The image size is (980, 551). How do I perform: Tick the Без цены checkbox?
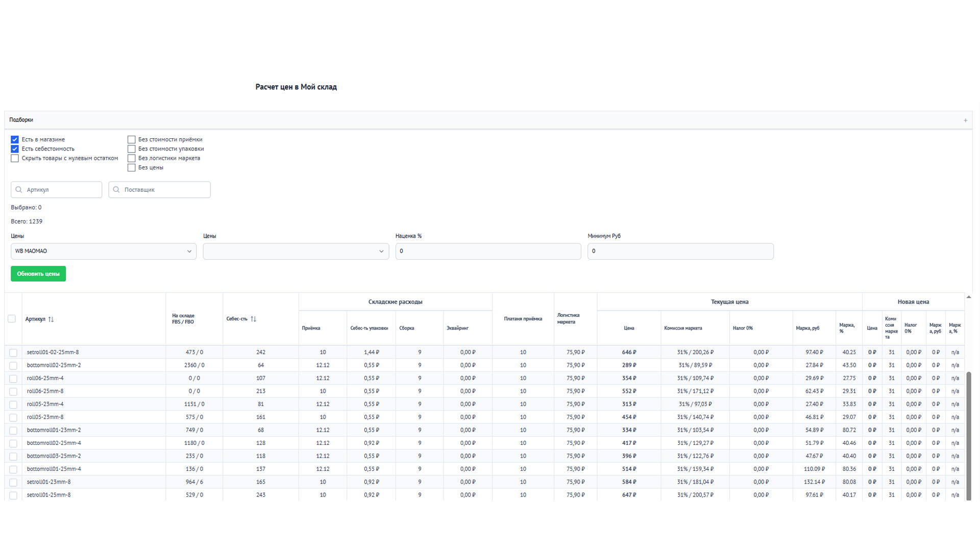click(131, 167)
